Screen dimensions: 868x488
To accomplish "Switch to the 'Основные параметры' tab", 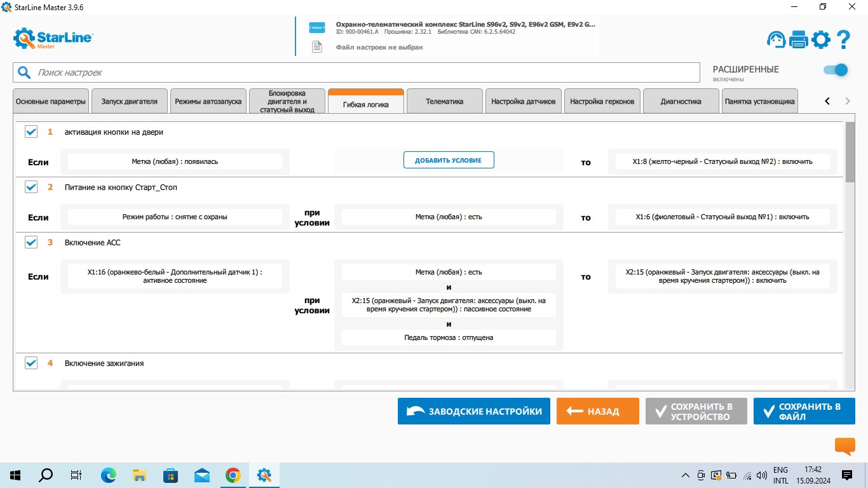I will (51, 102).
